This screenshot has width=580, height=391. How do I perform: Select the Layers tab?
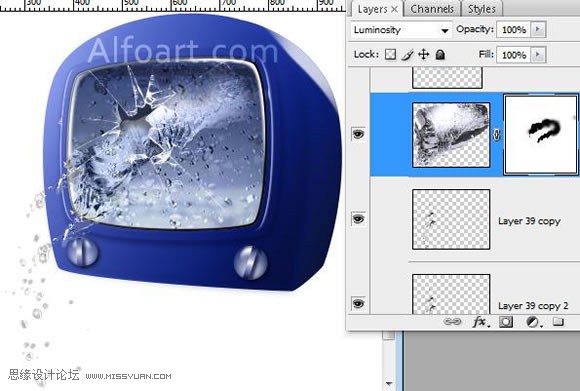click(372, 9)
